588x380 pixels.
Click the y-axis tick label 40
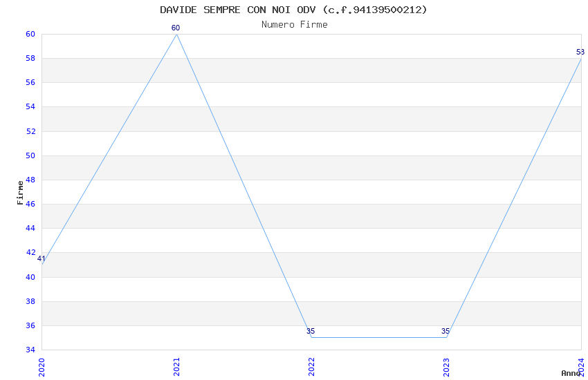tap(30, 277)
